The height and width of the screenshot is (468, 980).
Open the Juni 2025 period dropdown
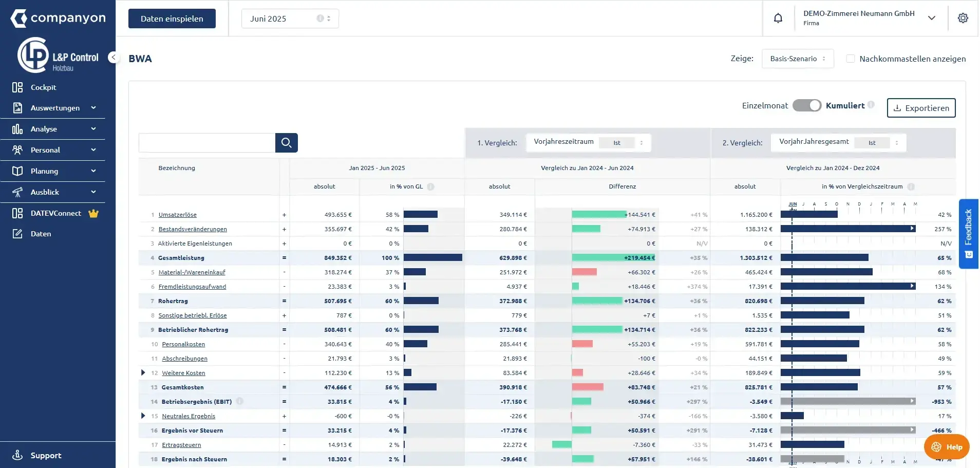pyautogui.click(x=290, y=18)
